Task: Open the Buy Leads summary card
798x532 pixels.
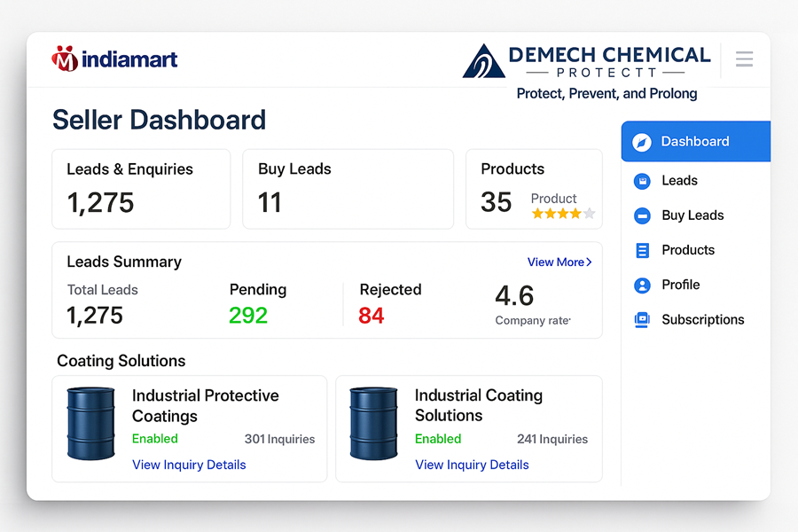Action: coord(348,189)
